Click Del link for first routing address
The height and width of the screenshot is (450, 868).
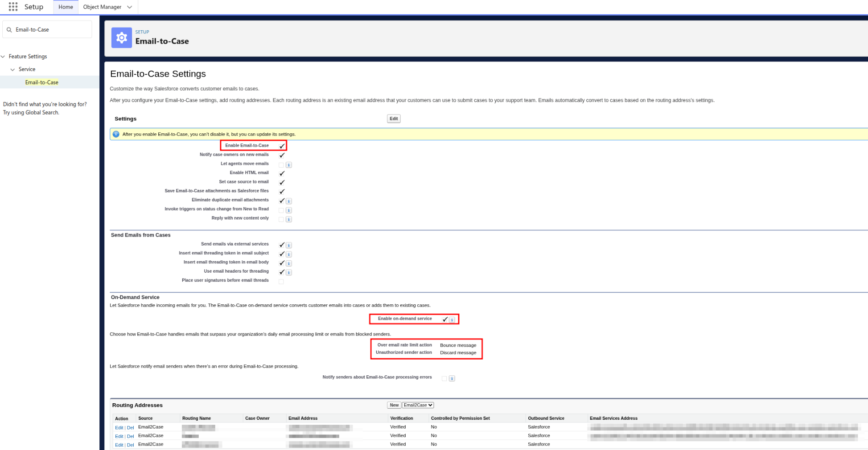[130, 428]
